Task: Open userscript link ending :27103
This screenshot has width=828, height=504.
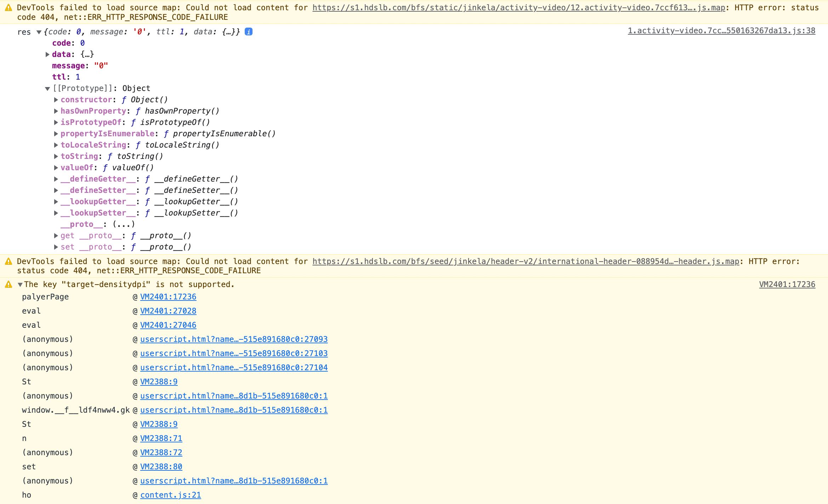Action: coord(234,354)
